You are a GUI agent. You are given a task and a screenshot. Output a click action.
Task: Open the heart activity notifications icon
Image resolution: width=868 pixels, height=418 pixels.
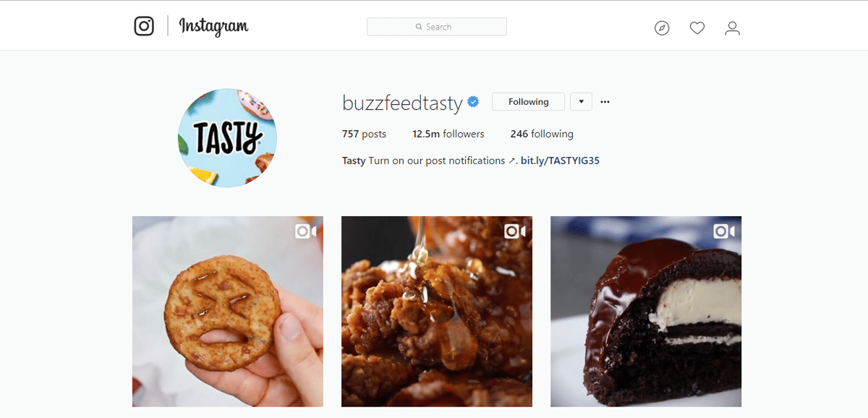697,28
